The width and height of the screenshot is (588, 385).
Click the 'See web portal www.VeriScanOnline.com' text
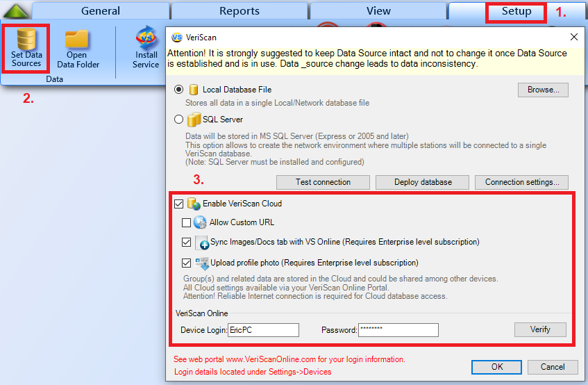pyautogui.click(x=289, y=359)
